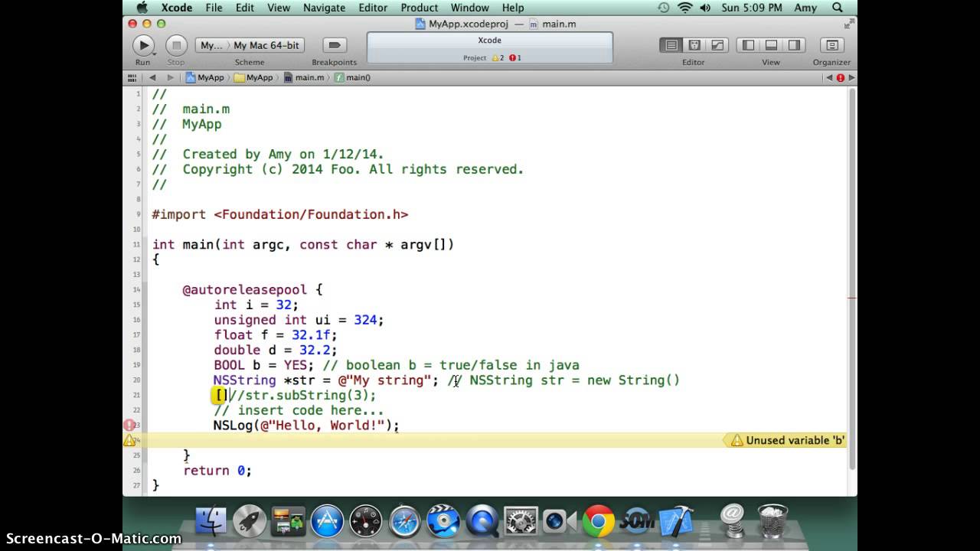This screenshot has width=980, height=551.
Task: Open the Trash in the Dock
Action: click(x=772, y=521)
